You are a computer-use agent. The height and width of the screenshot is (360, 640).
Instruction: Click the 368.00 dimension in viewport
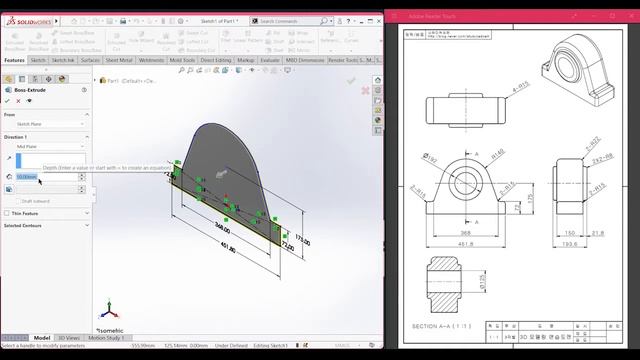coord(222,228)
